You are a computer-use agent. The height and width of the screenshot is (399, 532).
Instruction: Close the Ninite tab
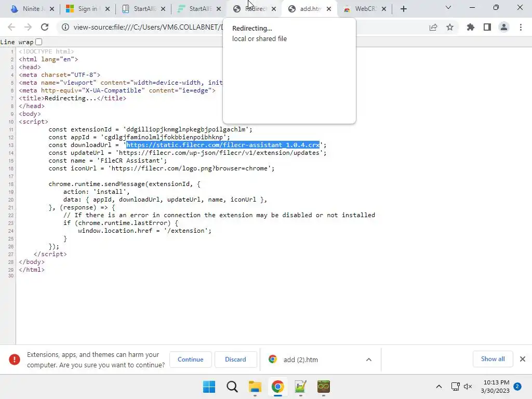[52, 9]
